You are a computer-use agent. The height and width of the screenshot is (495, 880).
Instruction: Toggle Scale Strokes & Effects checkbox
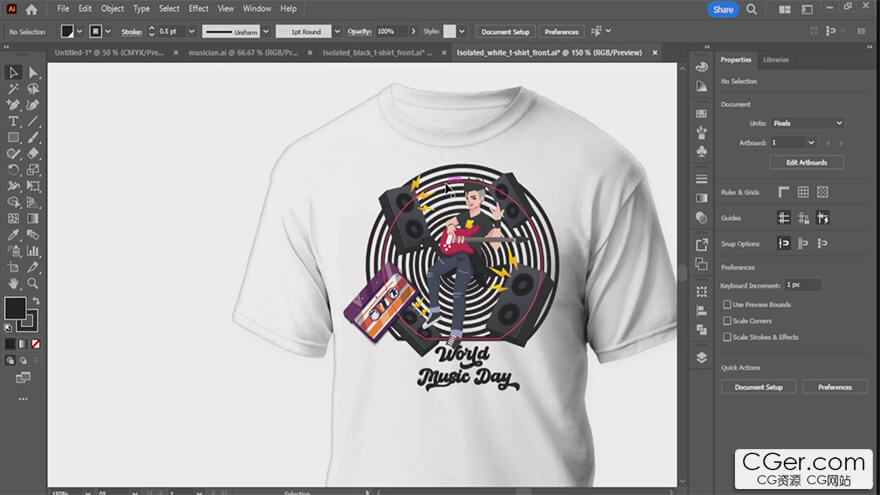(x=728, y=337)
